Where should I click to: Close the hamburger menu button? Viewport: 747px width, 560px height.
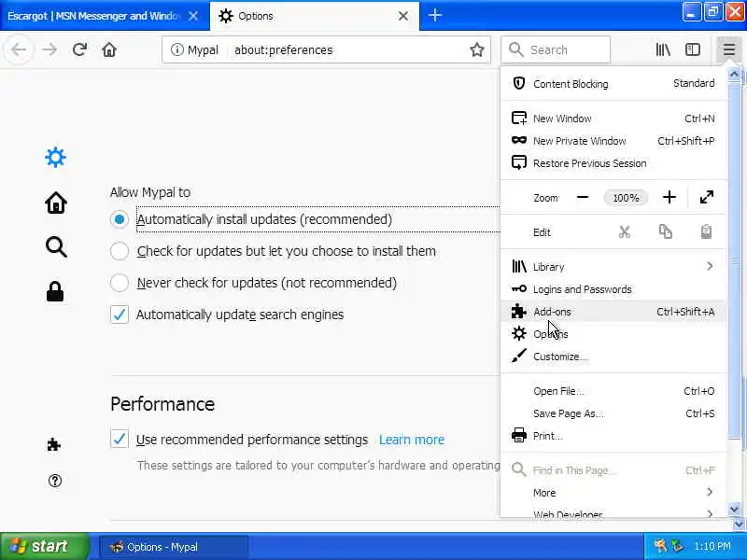729,49
